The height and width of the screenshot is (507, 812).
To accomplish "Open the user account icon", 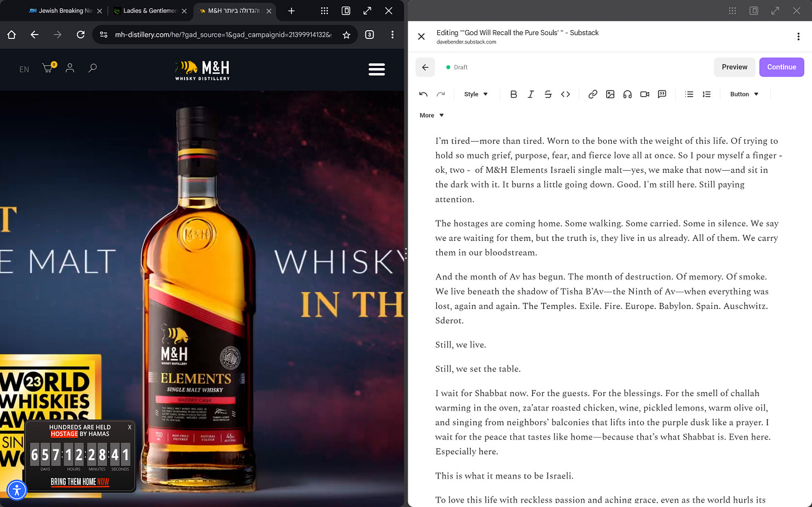I will pos(70,68).
